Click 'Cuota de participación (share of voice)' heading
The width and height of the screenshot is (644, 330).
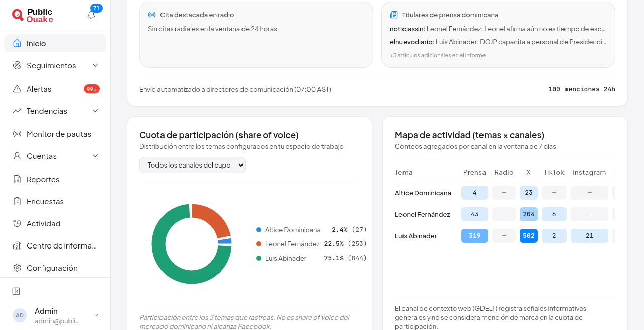(219, 135)
